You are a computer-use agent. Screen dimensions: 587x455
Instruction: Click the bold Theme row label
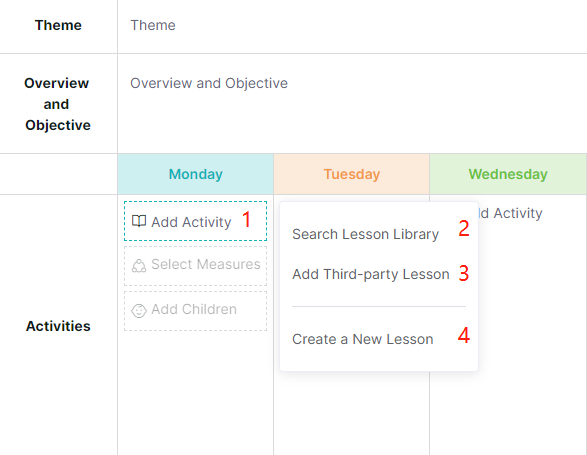[58, 25]
